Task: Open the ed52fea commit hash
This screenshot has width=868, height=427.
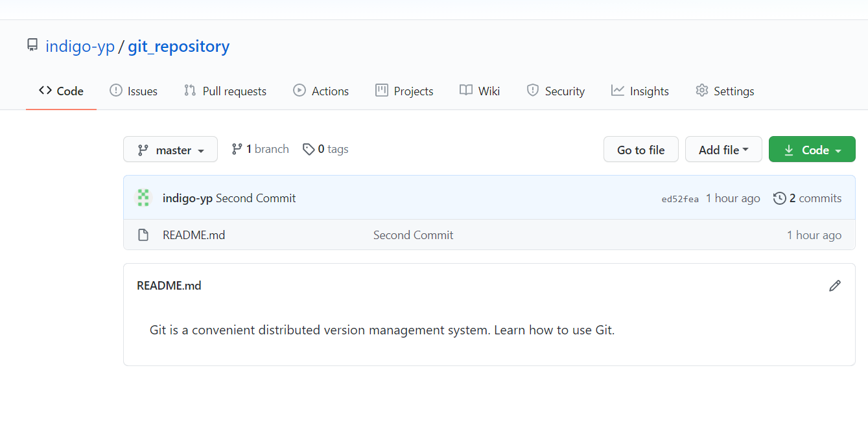Action: point(680,199)
